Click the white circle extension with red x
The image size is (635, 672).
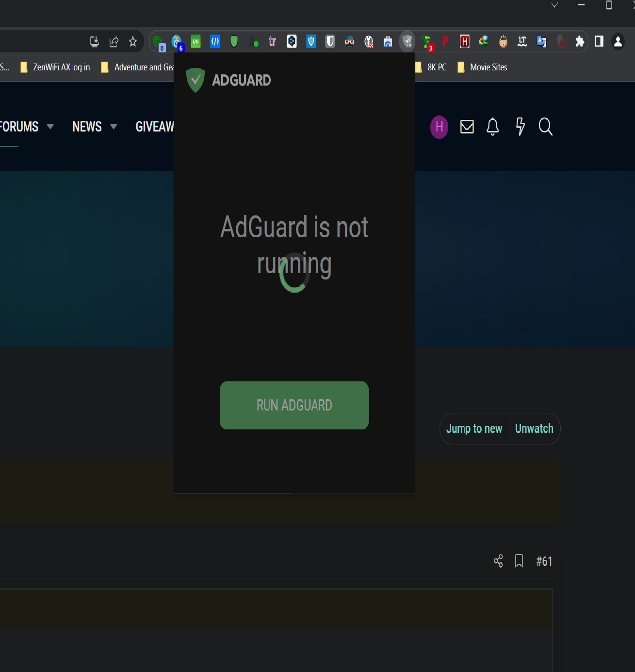369,42
